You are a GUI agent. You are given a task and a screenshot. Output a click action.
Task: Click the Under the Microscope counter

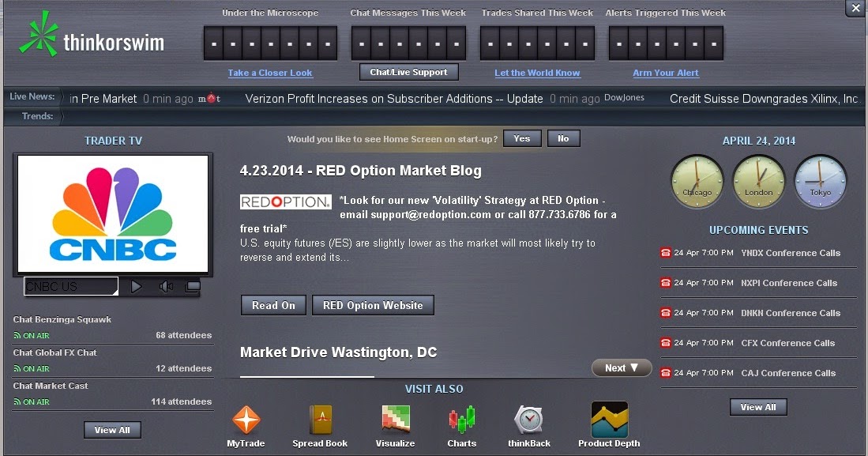pyautogui.click(x=270, y=43)
